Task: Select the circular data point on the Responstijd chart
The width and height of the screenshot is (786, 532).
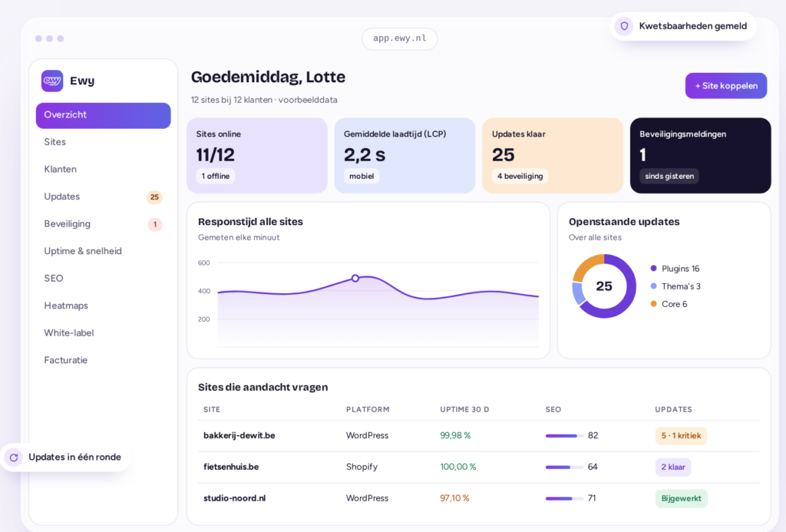Action: click(x=355, y=278)
